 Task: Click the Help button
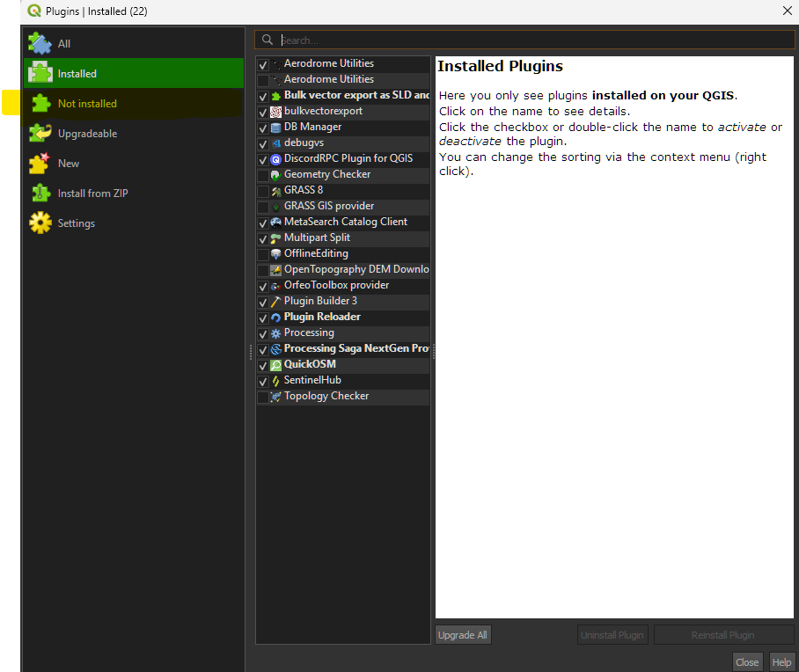tap(781, 662)
